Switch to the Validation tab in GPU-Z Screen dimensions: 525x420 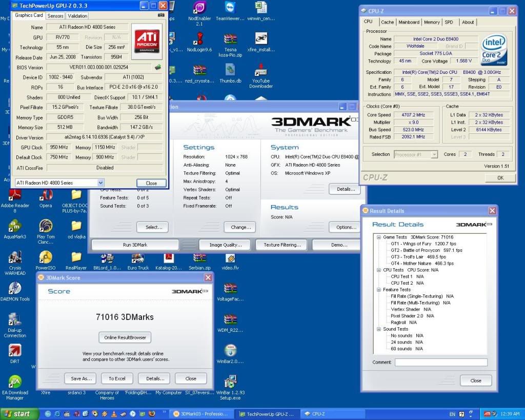77,16
